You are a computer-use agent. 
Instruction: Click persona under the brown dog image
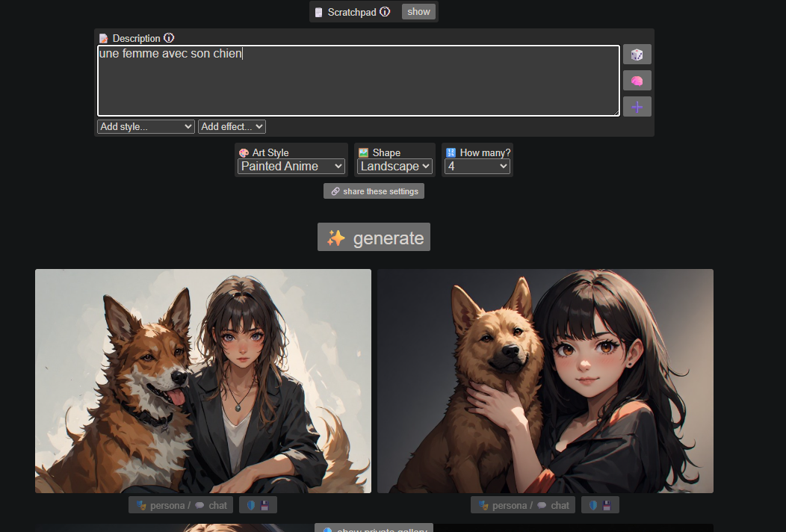504,505
